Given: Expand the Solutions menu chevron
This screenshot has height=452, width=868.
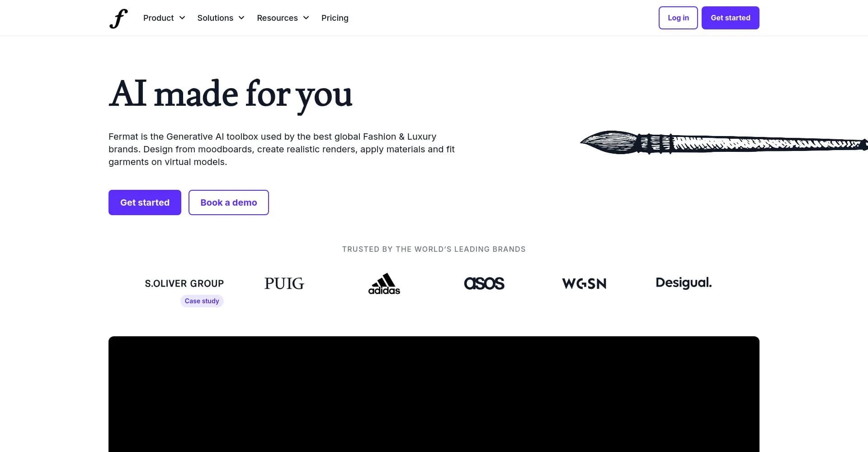Looking at the screenshot, I should tap(241, 18).
